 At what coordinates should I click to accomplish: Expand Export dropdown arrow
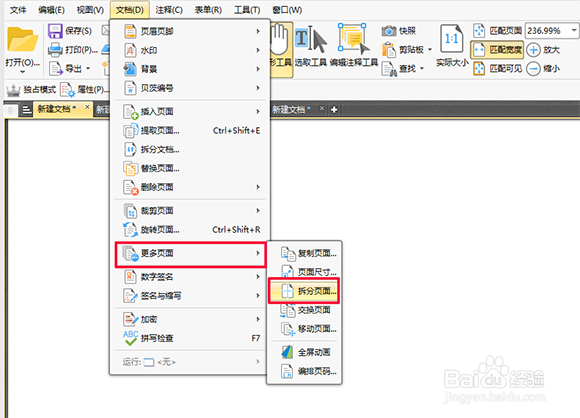88,68
